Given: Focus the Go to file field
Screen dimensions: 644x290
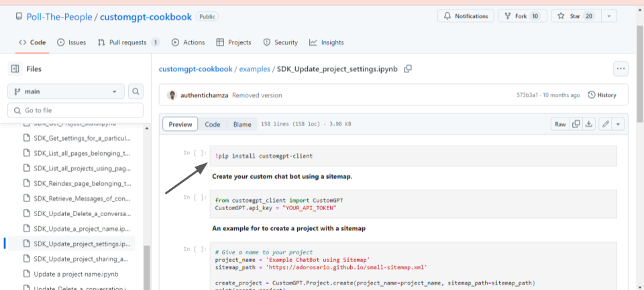Looking at the screenshot, I should click(76, 111).
